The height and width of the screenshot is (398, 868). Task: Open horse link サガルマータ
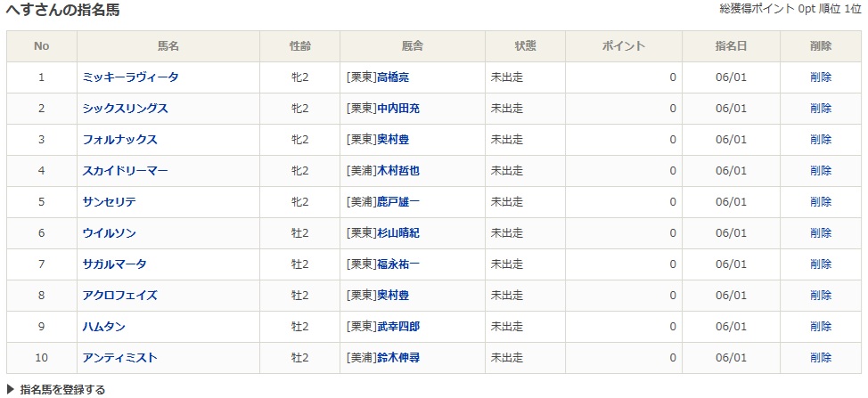[x=115, y=264]
